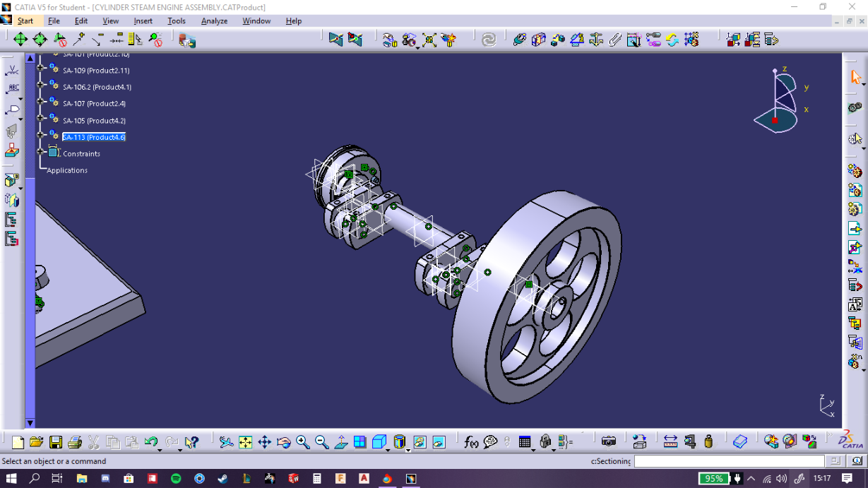Image resolution: width=868 pixels, height=488 pixels.
Task: Click the tree scrollbar up arrow
Action: click(x=30, y=58)
